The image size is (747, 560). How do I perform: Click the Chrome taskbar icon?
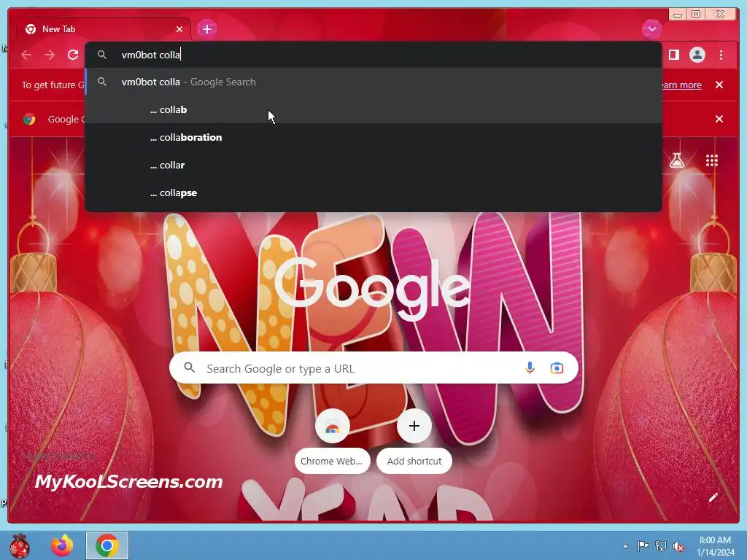[107, 545]
